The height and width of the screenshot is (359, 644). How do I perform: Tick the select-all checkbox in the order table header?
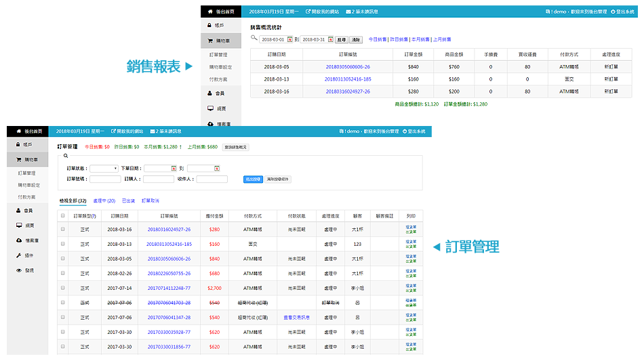pos(63,216)
